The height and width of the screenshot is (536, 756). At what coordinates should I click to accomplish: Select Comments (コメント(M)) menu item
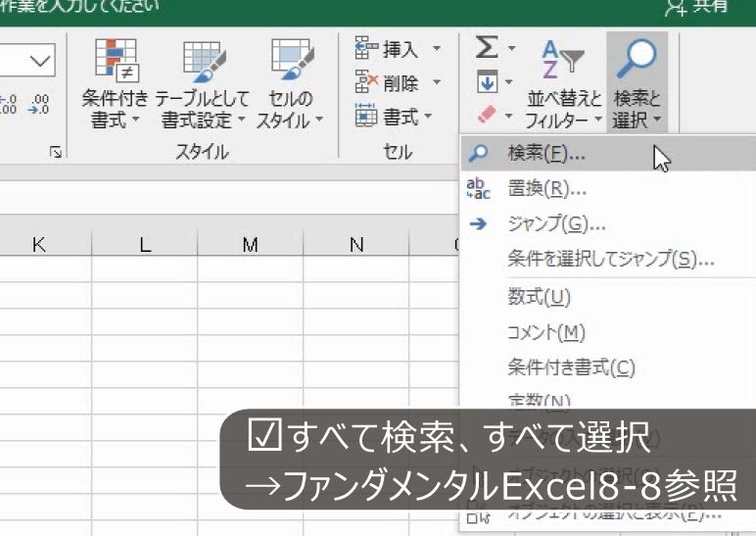[x=608, y=332]
